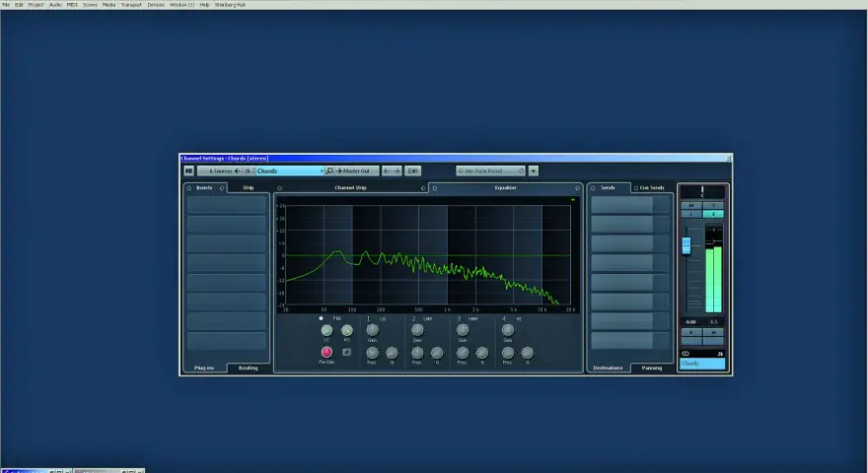The image size is (868, 473).
Task: Enable Read automation R button
Action: coord(691,332)
